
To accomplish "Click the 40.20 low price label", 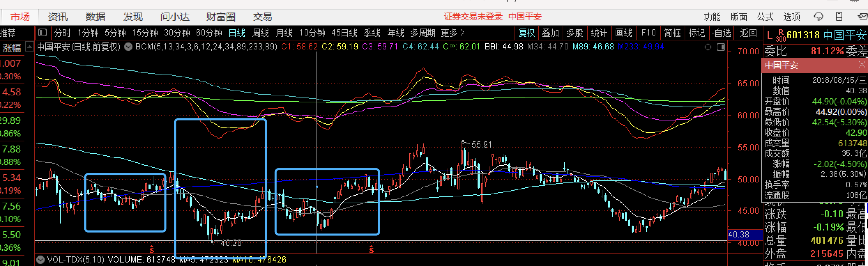I will click(x=231, y=243).
